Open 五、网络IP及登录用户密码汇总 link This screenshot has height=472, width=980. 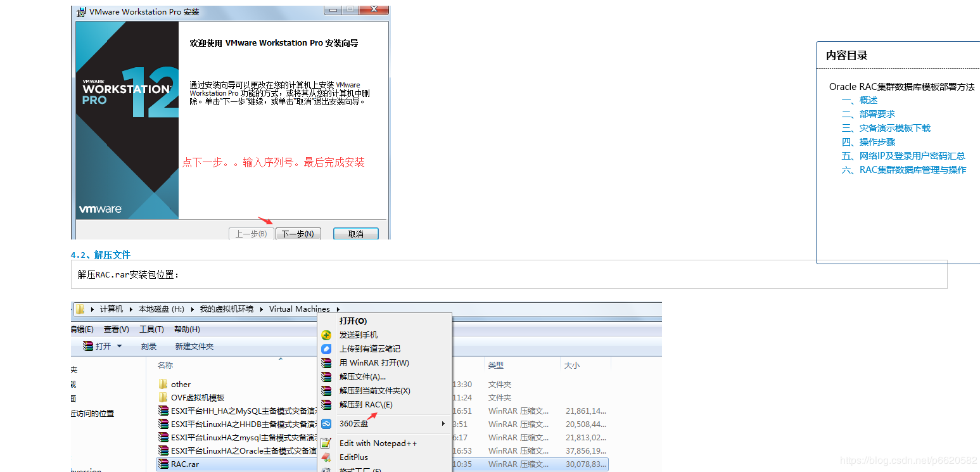click(x=903, y=156)
